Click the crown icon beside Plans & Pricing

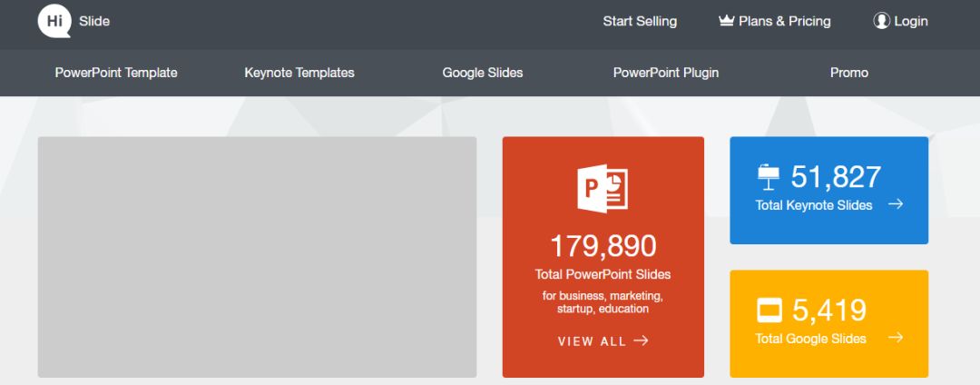pyautogui.click(x=726, y=21)
